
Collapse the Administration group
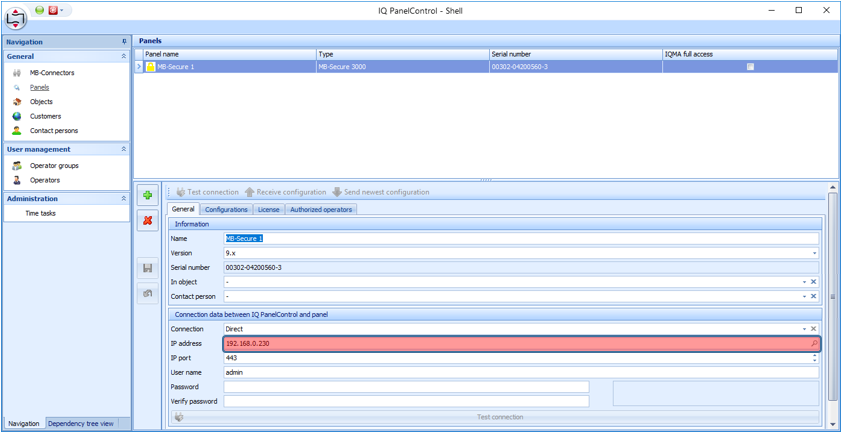coord(124,198)
